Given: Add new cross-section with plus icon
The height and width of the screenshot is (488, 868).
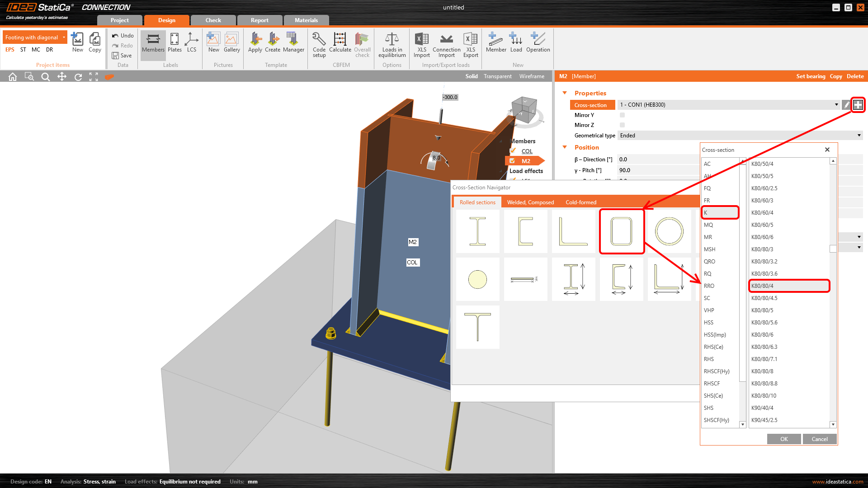Looking at the screenshot, I should click(858, 105).
